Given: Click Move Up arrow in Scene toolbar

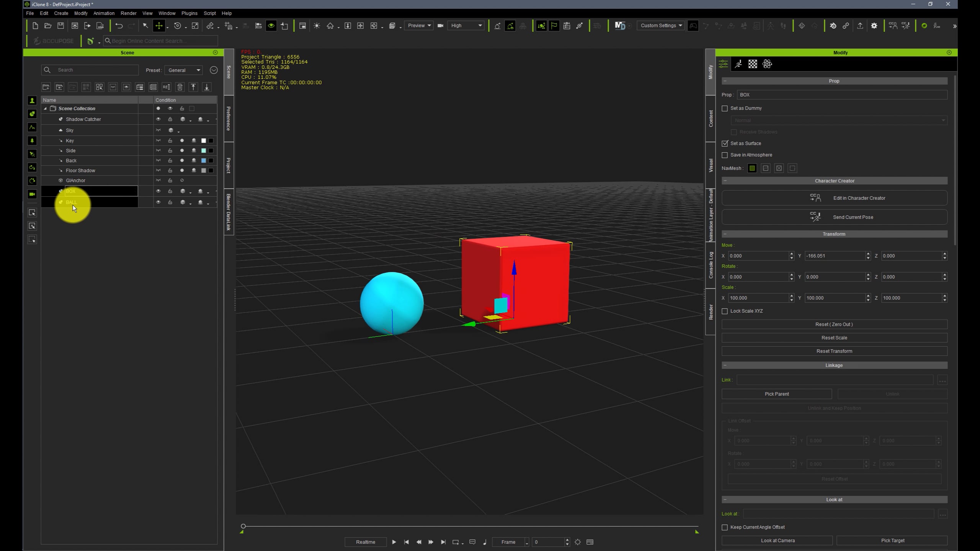Looking at the screenshot, I should pos(193,87).
